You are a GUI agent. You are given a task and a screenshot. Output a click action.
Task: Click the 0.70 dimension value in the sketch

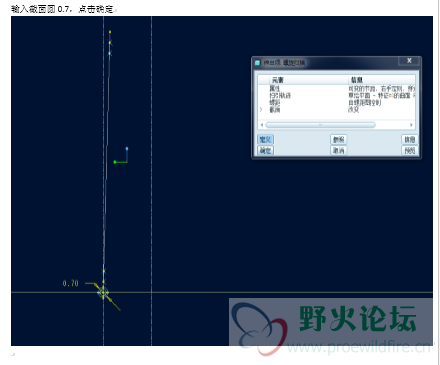[x=71, y=283]
